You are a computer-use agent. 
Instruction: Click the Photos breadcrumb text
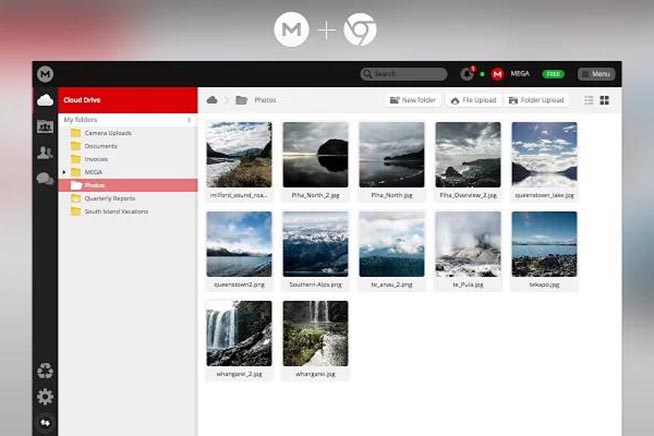click(265, 100)
